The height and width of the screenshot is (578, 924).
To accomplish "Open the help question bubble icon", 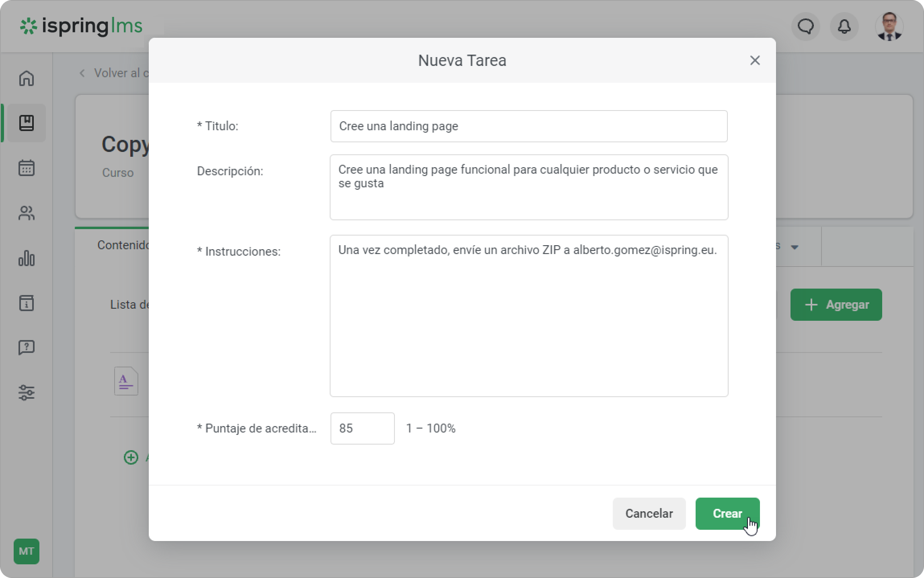I will (x=27, y=347).
